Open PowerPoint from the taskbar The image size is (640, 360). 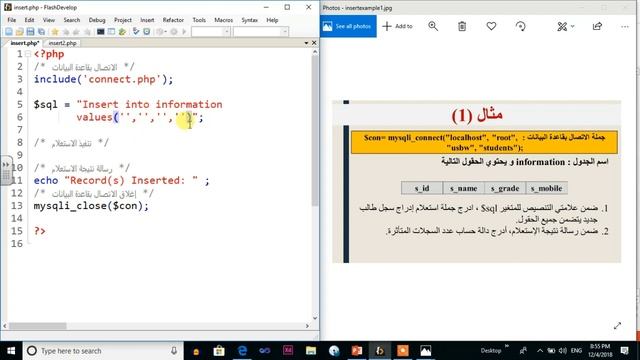tap(357, 351)
